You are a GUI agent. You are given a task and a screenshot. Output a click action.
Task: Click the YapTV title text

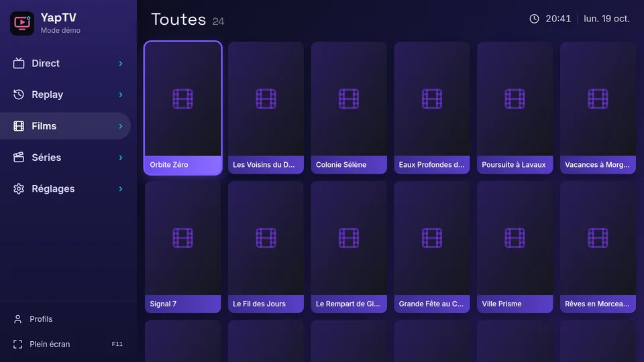(x=58, y=17)
